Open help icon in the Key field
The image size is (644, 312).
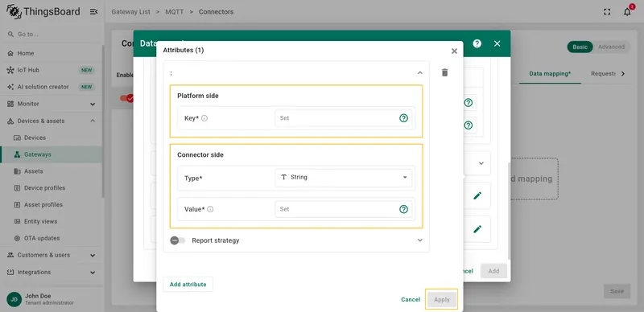(404, 118)
